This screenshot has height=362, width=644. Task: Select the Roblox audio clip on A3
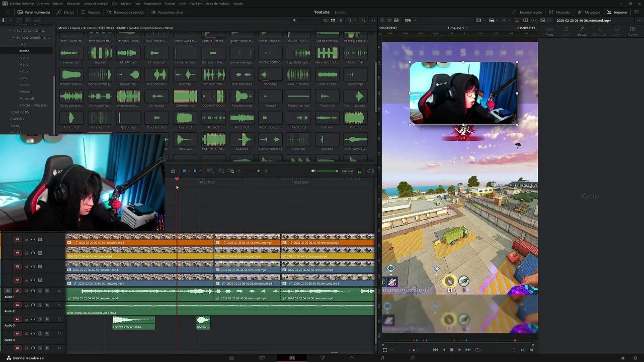coord(203,323)
